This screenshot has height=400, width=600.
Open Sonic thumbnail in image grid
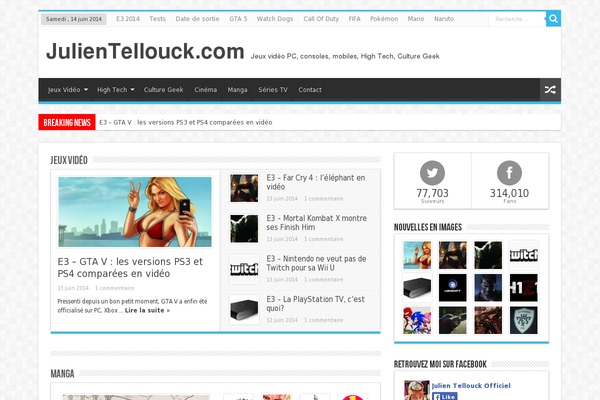tap(417, 320)
